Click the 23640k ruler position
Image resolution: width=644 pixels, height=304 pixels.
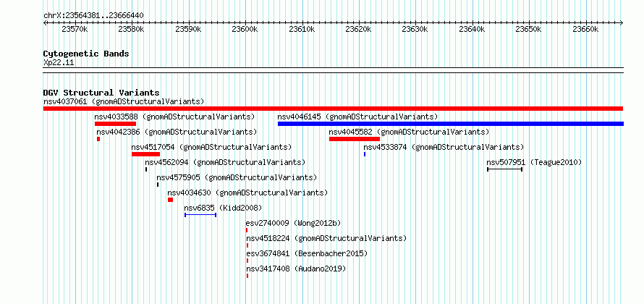click(473, 29)
